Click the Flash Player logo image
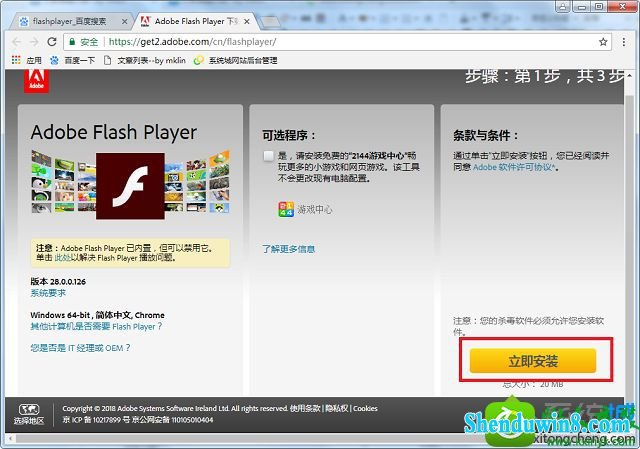The image size is (640, 449). coord(131,186)
